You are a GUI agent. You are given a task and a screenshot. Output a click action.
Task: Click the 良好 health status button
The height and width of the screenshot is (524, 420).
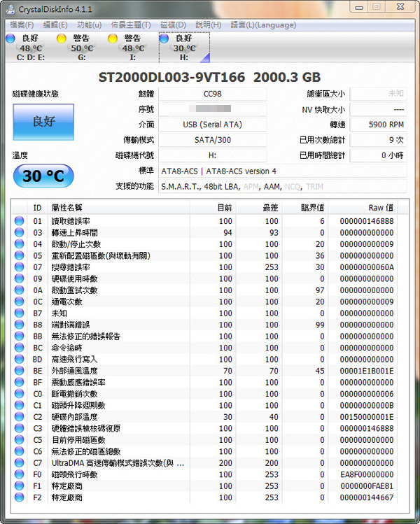click(43, 122)
